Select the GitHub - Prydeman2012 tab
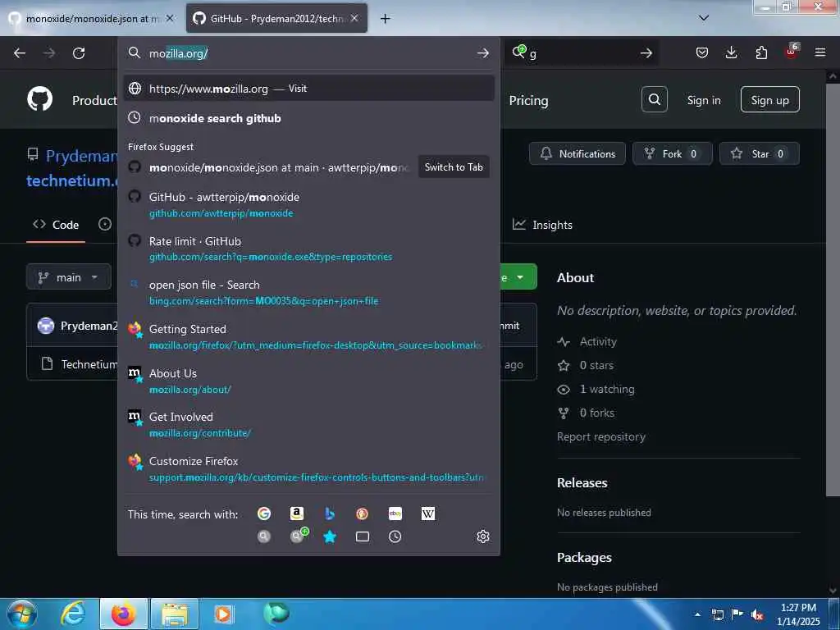 (277, 19)
